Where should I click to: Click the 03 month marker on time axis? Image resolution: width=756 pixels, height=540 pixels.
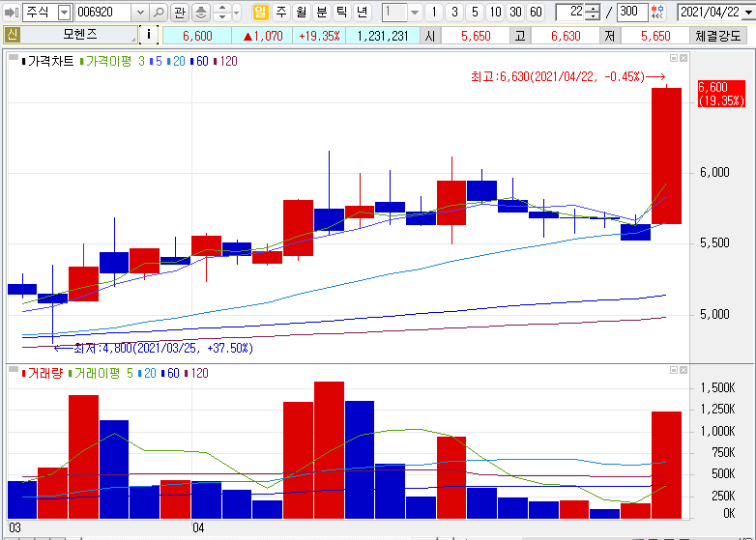point(15,528)
